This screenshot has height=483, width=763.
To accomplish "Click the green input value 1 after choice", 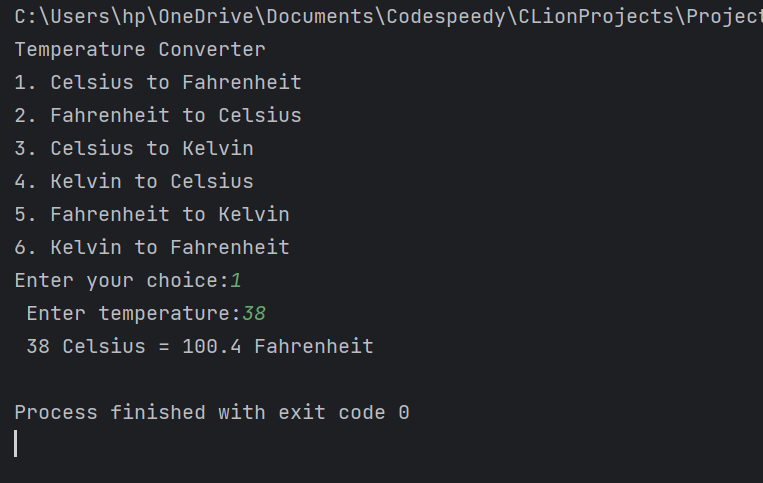I will click(236, 281).
